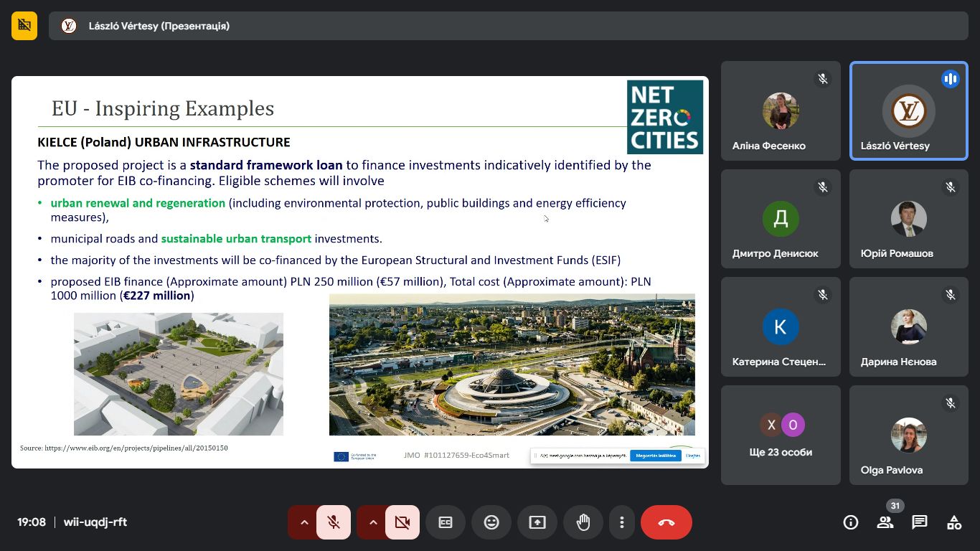Select Olga Pavlova participant tile
Image resolution: width=980 pixels, height=551 pixels.
(908, 435)
